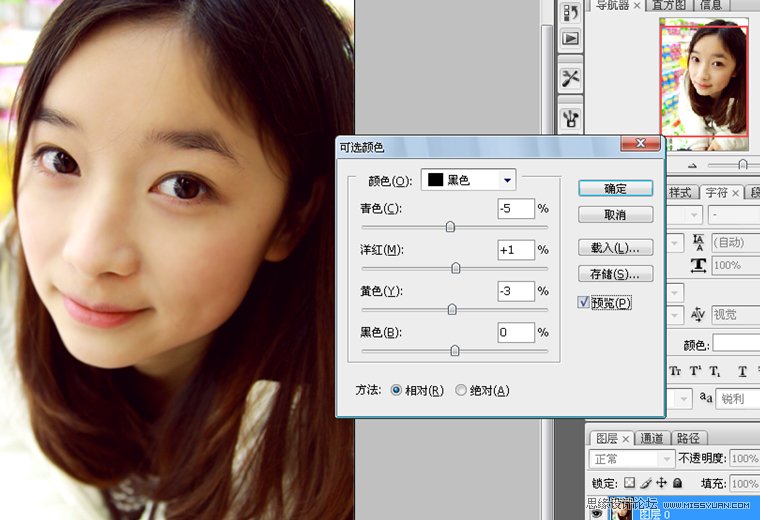Open the anti-aliasing dropdown (锐利)
Screen dimensions: 760x520
pyautogui.click(x=737, y=398)
